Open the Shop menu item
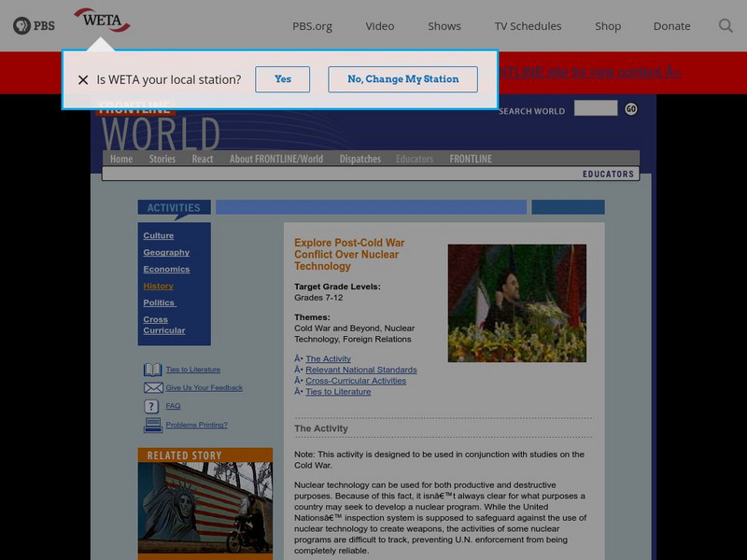This screenshot has height=560, width=747. tap(608, 26)
